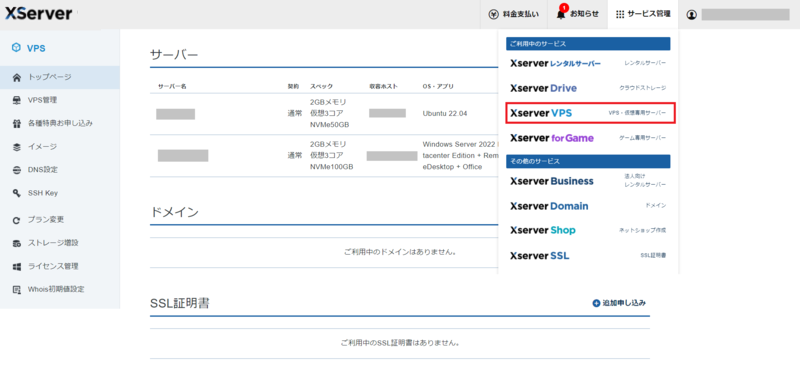Click the home icon for トップページ
The height and width of the screenshot is (380, 800).
tap(17, 78)
